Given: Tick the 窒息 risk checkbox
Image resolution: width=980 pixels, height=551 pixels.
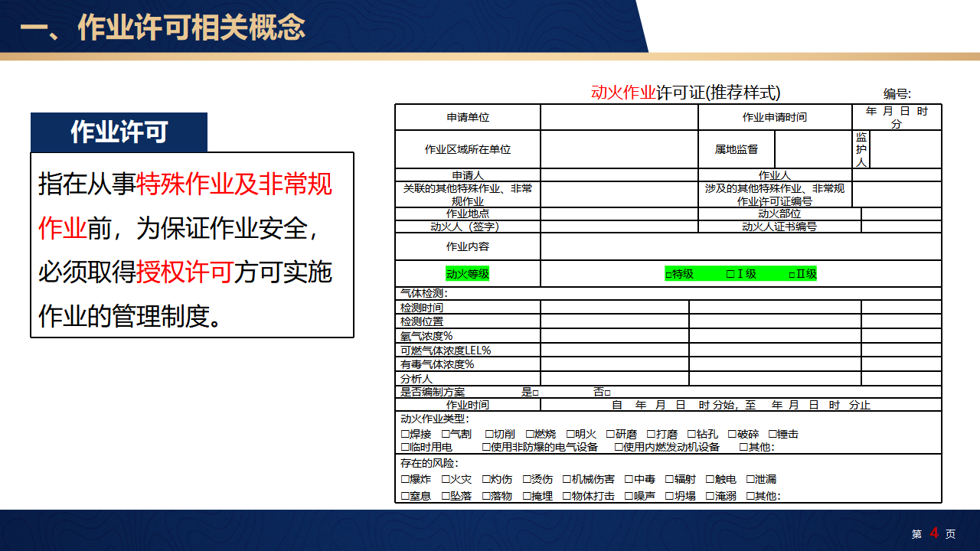Looking at the screenshot, I should (405, 497).
